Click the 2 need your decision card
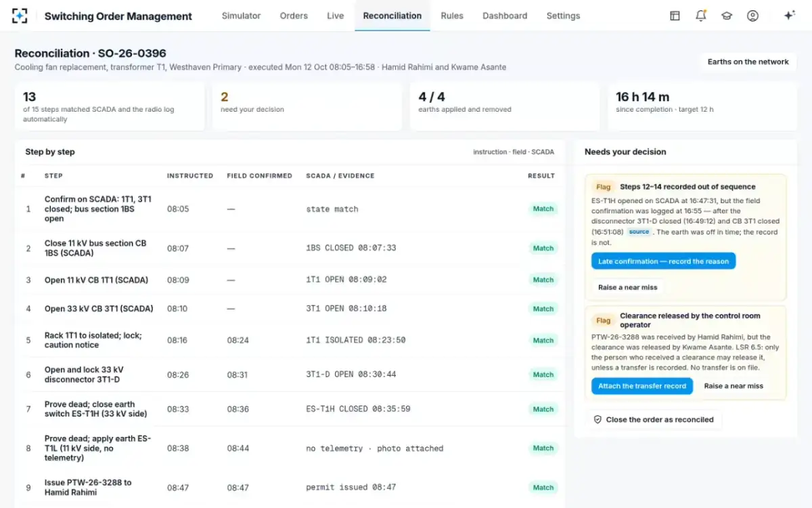The image size is (812, 508). click(x=307, y=106)
